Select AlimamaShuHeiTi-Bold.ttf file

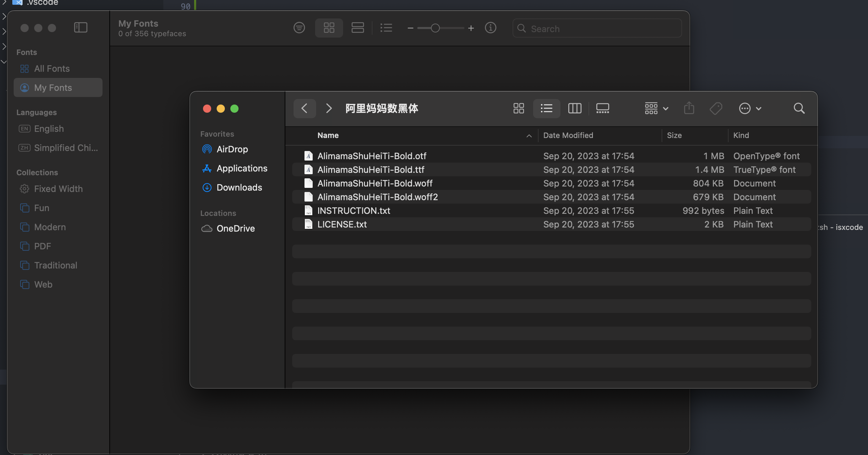551,170
